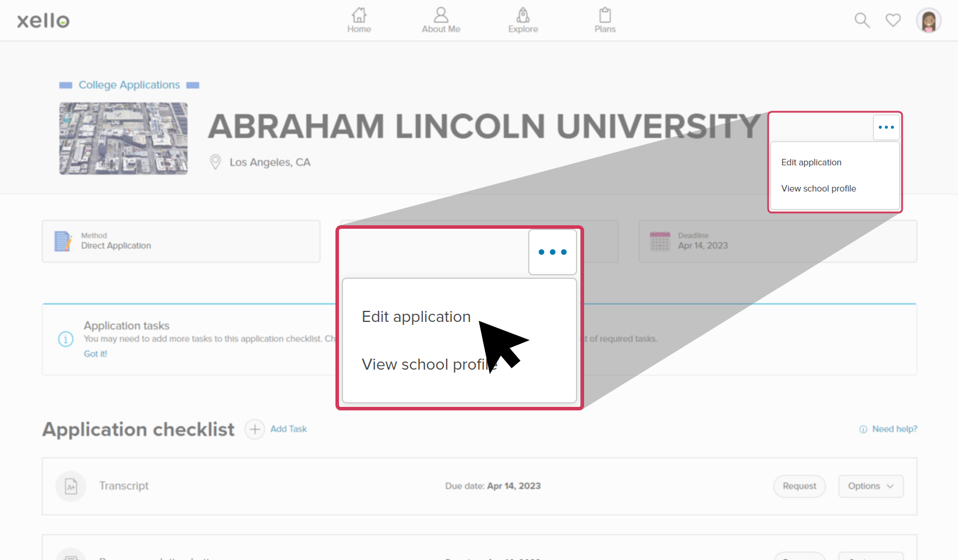Open the Explore rocket icon
The width and height of the screenshot is (958, 560).
[523, 20]
